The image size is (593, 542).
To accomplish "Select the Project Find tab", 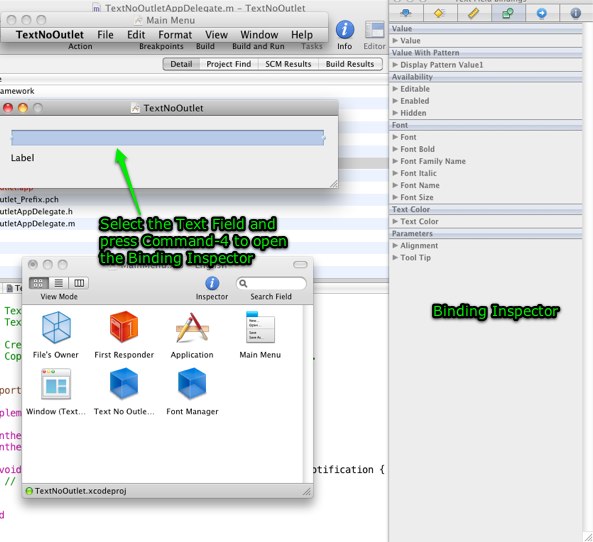I will coord(229,64).
